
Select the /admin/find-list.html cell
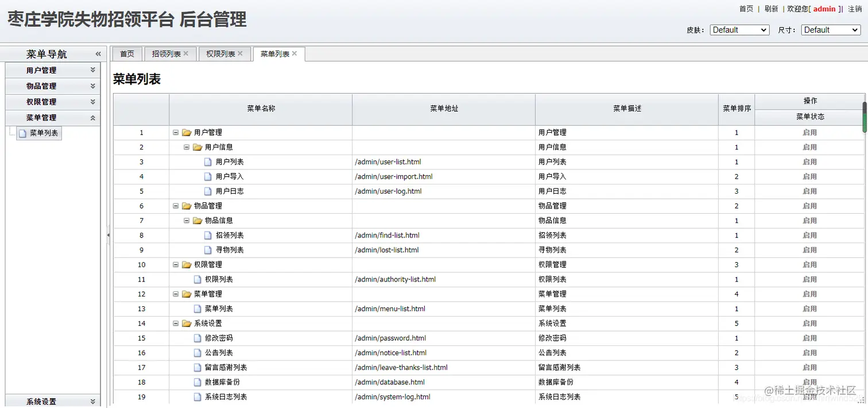point(444,236)
